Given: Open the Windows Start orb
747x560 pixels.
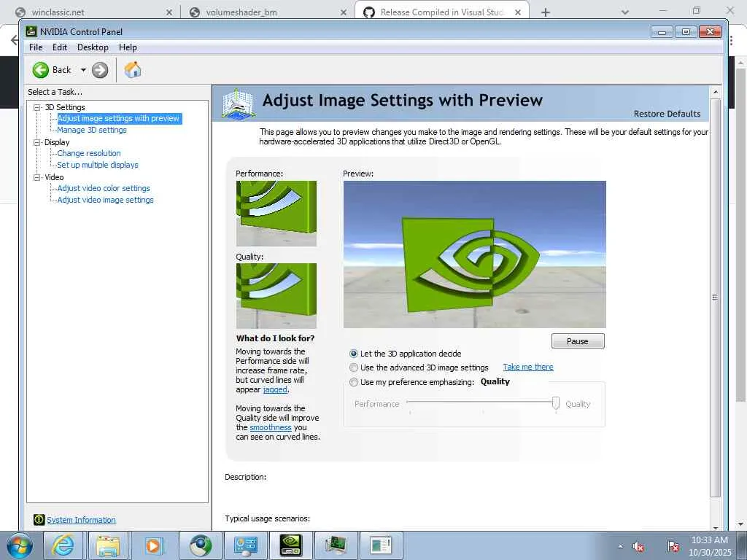Looking at the screenshot, I should click(x=20, y=545).
